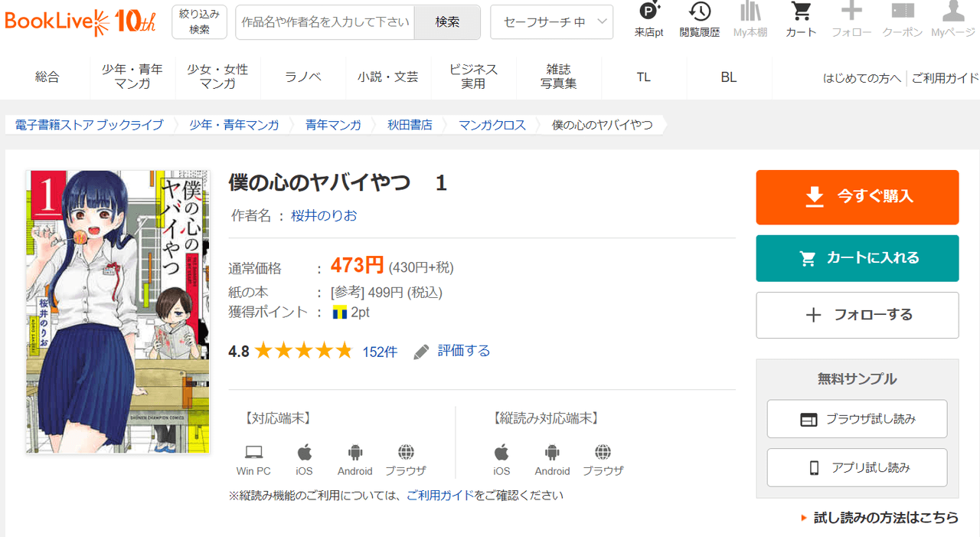This screenshot has height=537, width=980.
Task: Open the My本棚 bookshelf icon
Action: [x=750, y=12]
